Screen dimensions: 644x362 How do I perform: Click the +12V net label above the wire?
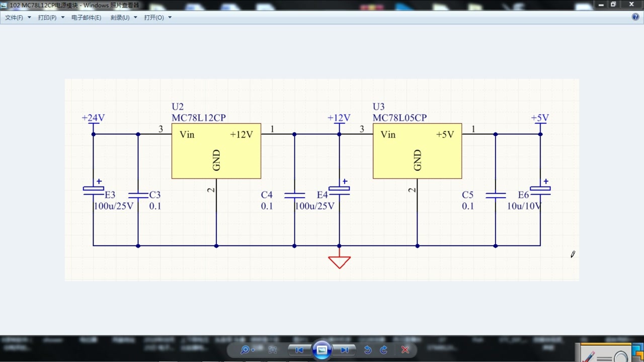tap(339, 118)
